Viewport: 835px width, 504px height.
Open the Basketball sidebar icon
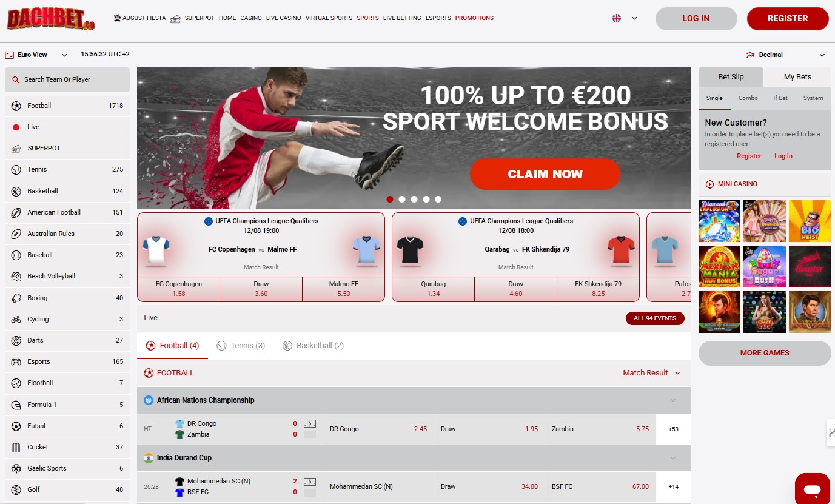[x=16, y=191]
